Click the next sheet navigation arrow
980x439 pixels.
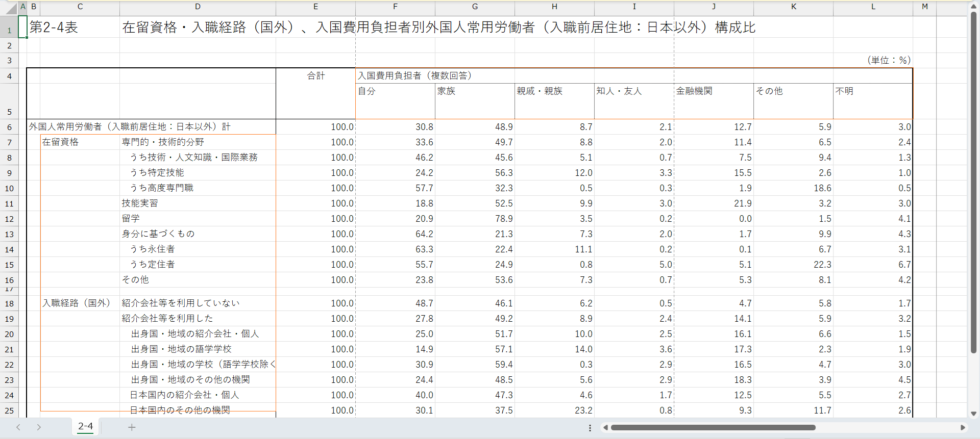tap(39, 427)
